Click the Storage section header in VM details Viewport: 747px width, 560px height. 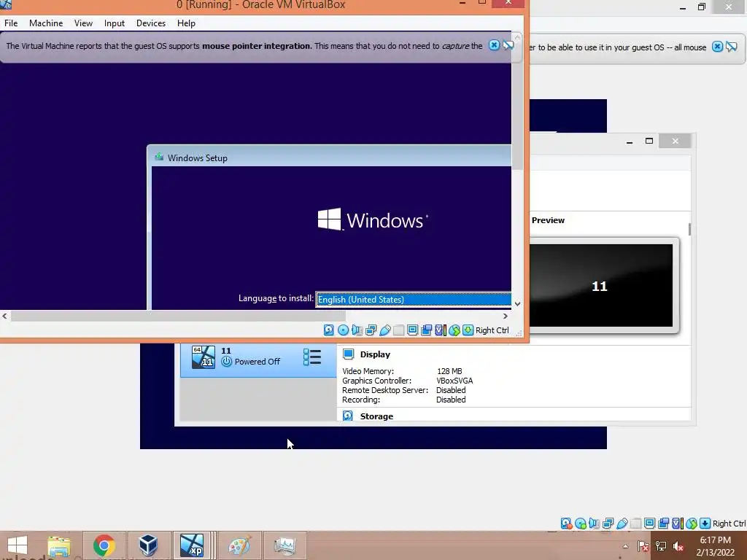[376, 416]
